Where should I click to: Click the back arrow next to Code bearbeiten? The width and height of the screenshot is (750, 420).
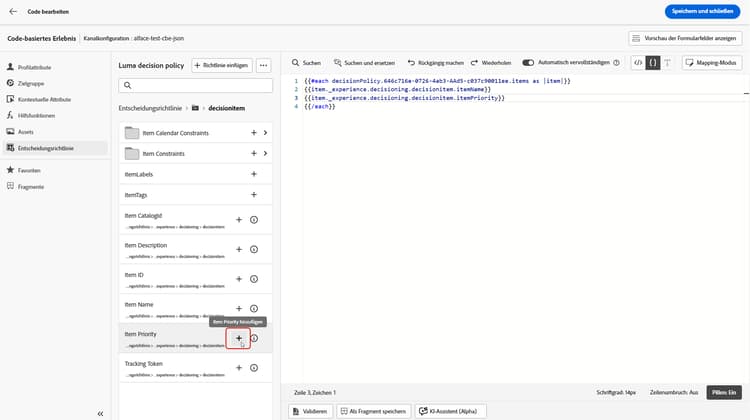click(x=13, y=11)
